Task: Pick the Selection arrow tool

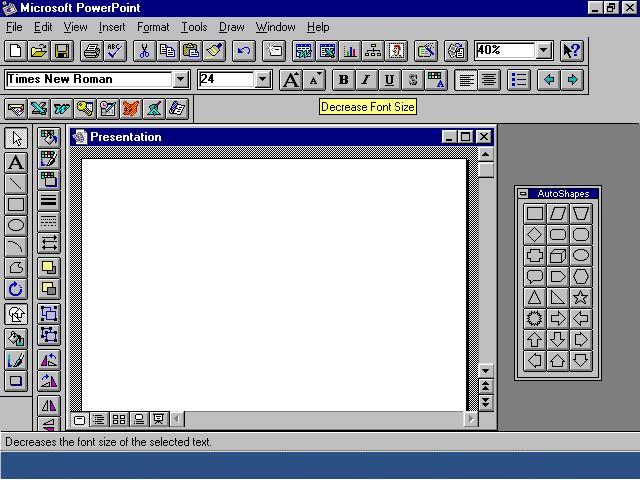Action: pyautogui.click(x=16, y=138)
